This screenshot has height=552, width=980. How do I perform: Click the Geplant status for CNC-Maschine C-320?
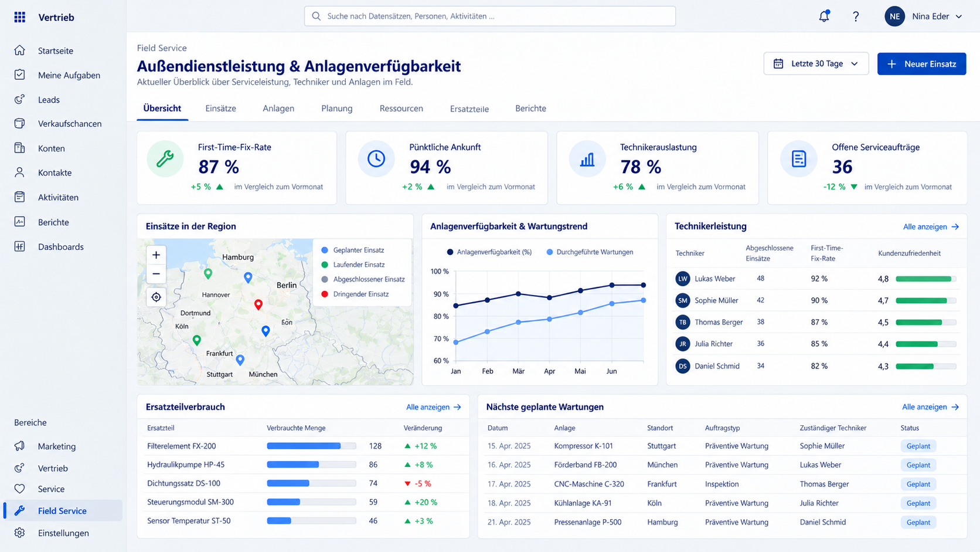pyautogui.click(x=918, y=485)
